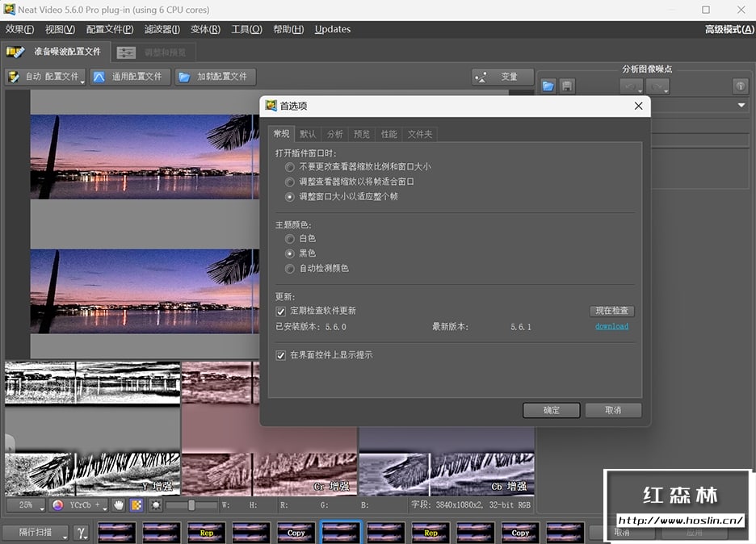
Task: Click the 现在检查 button
Action: click(611, 311)
